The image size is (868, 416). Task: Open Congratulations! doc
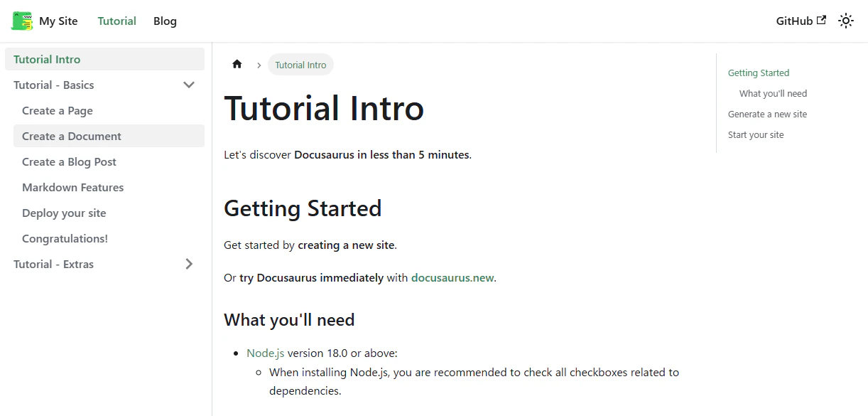click(x=109, y=238)
